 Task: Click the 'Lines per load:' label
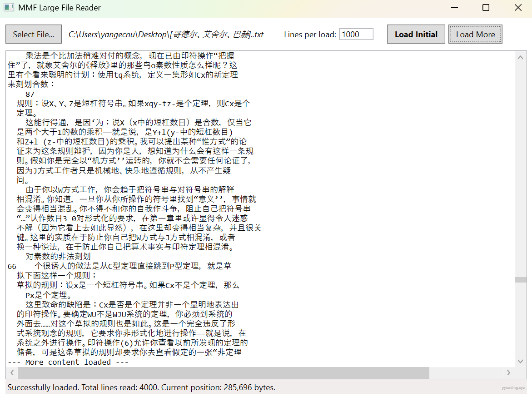(310, 34)
